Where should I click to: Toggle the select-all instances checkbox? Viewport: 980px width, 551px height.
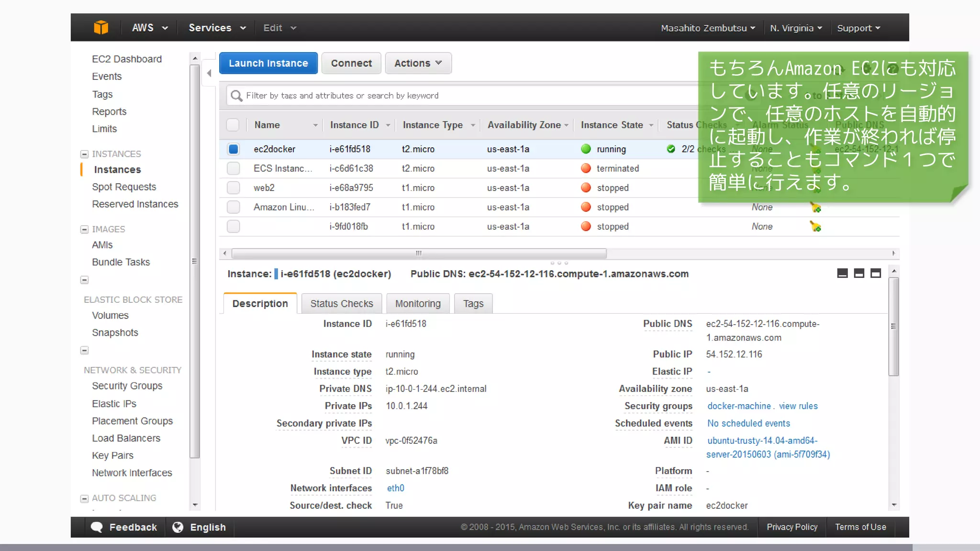coord(233,125)
